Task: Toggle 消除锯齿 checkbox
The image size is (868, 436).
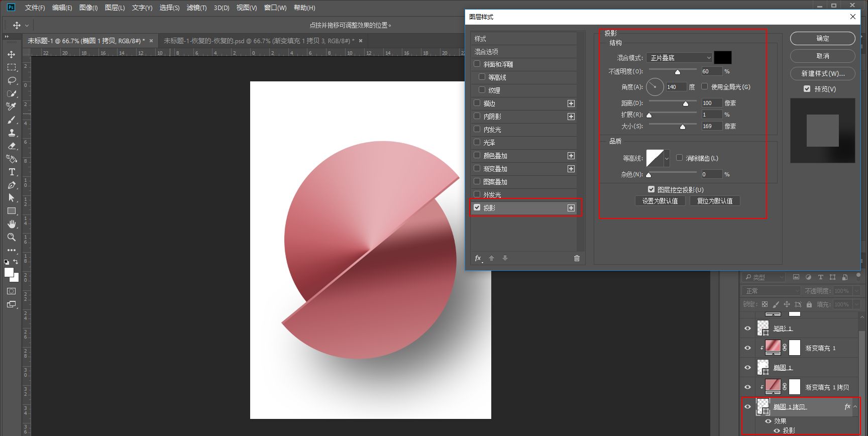Action: coord(680,158)
